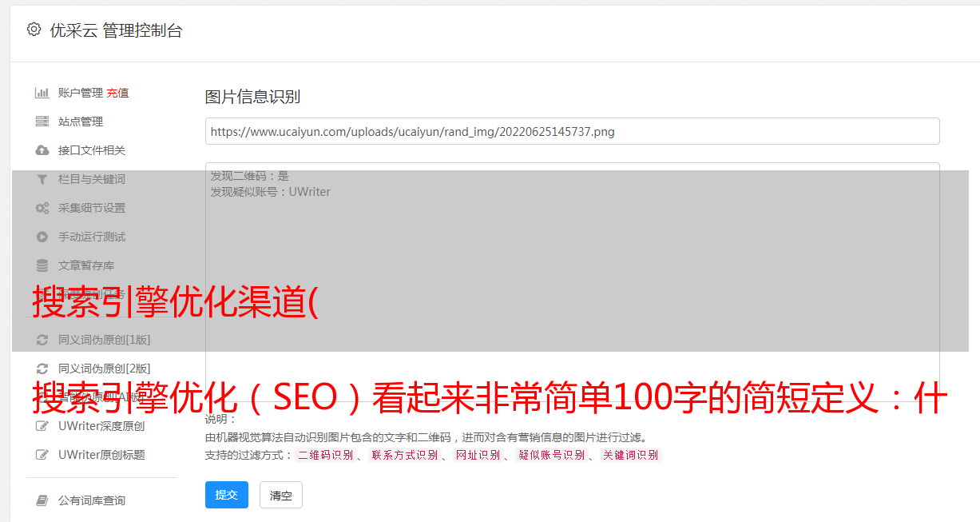Click the edit icon for UWriter深度原创
This screenshot has width=980, height=522.
click(42, 426)
